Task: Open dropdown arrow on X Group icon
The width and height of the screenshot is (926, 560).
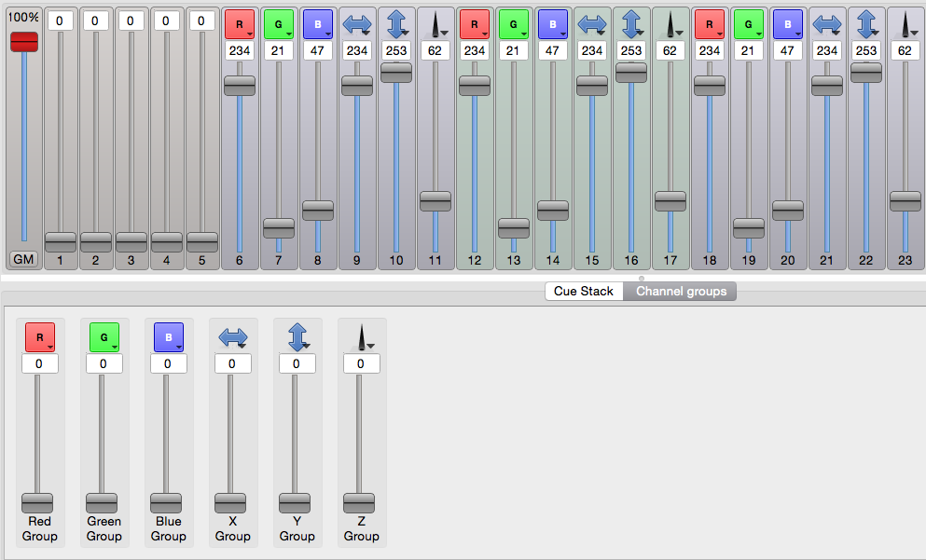Action: (x=243, y=345)
